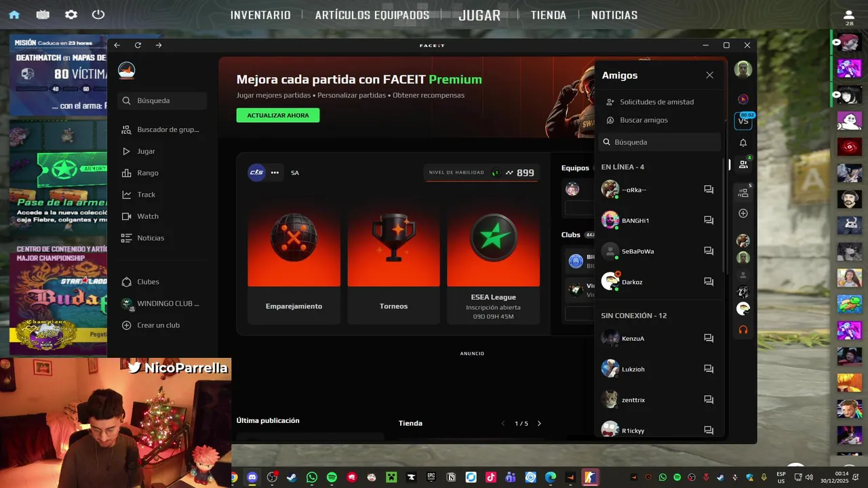Focus the sidebar Búsqueda field
Screen dimensions: 868x488
coord(161,101)
